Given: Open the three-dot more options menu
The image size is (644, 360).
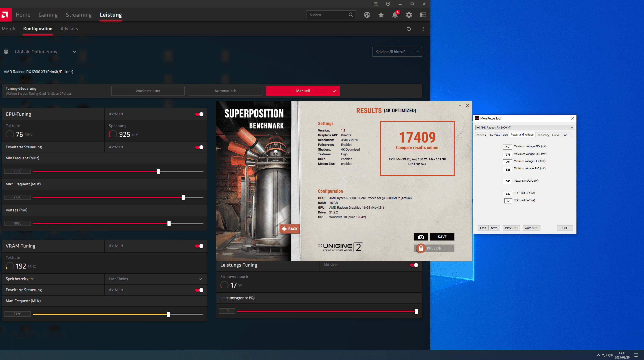Looking at the screenshot, I should [423, 29].
